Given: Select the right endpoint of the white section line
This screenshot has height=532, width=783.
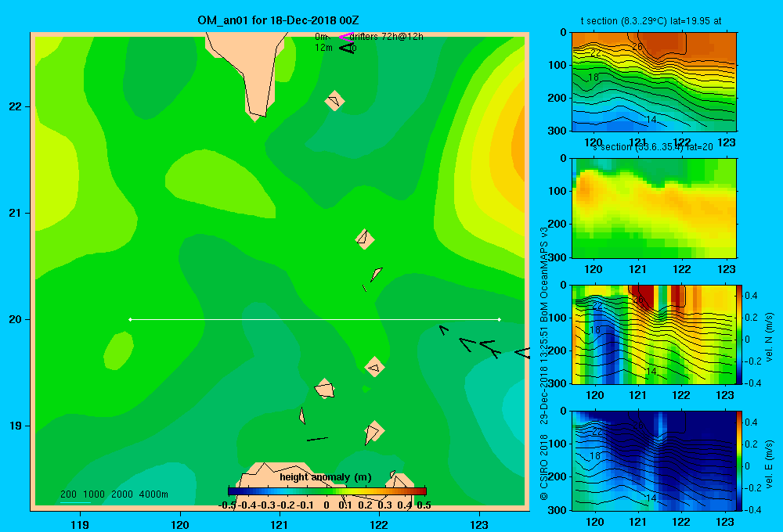Looking at the screenshot, I should pos(500,319).
